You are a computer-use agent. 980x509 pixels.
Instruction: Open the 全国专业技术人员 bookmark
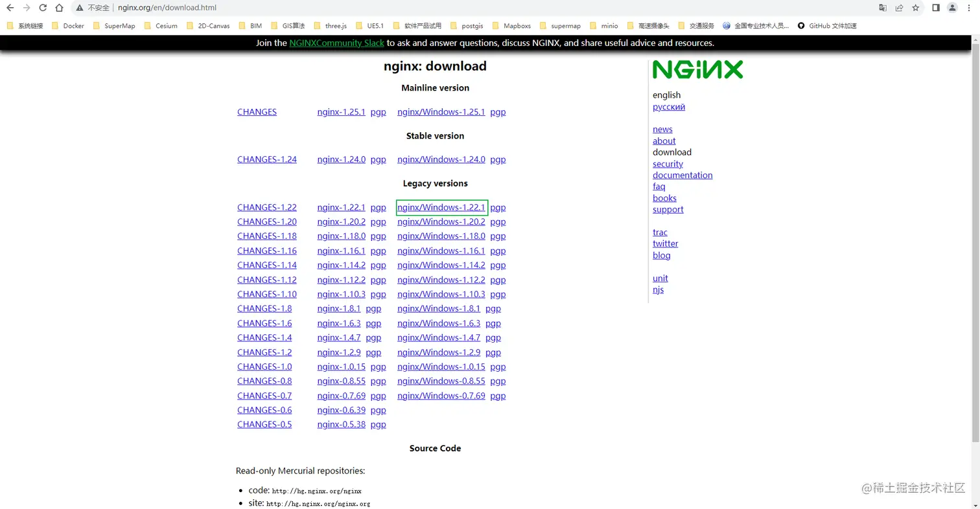tap(756, 26)
